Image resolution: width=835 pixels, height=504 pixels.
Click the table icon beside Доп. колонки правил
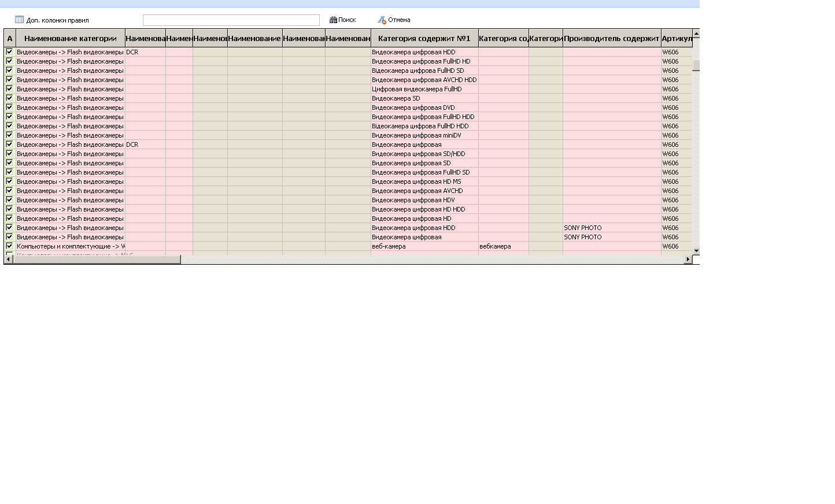(x=19, y=20)
